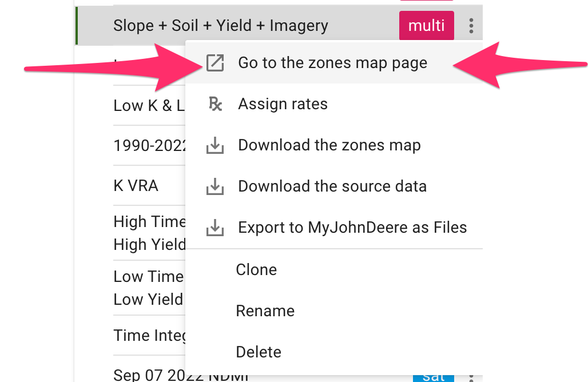Viewport: 588px width, 382px height.
Task: Select Download the zones map
Action: coord(329,145)
